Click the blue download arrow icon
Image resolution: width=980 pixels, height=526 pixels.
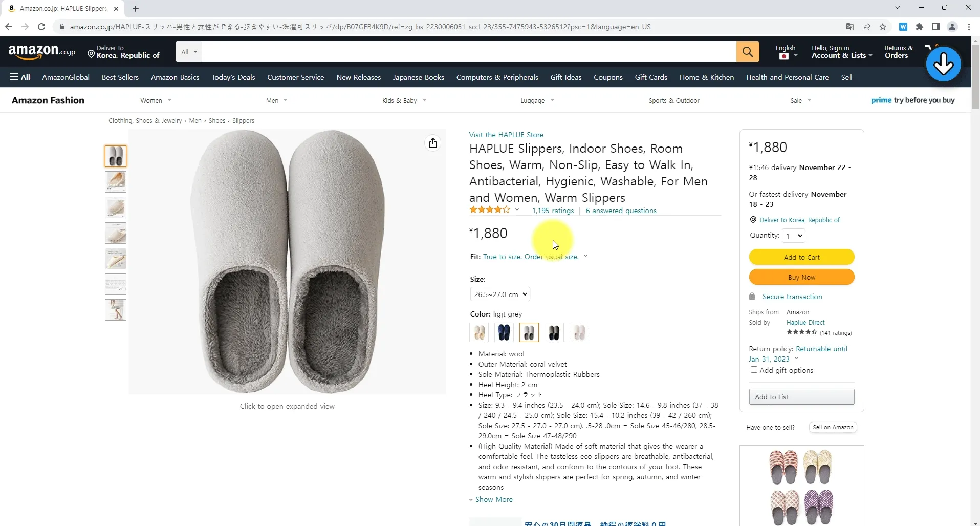pyautogui.click(x=943, y=64)
